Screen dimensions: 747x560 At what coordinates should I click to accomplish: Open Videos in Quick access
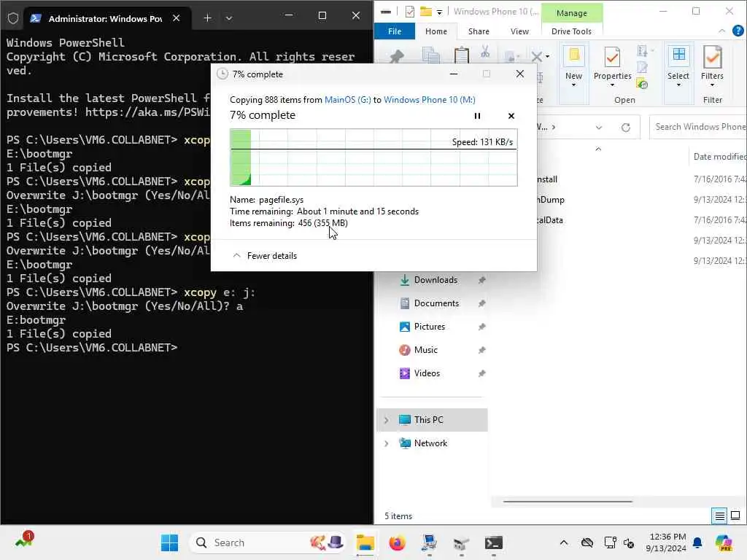pos(426,373)
